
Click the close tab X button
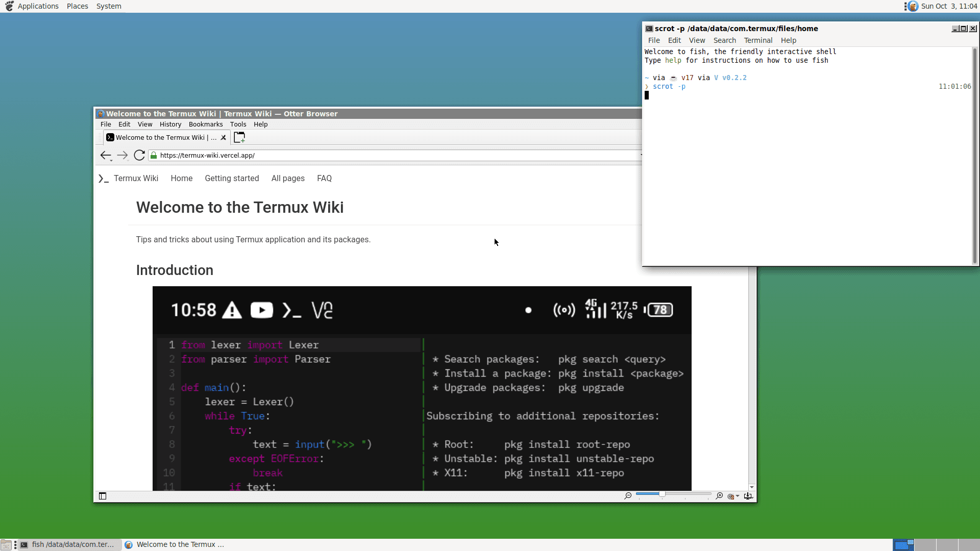pos(224,137)
